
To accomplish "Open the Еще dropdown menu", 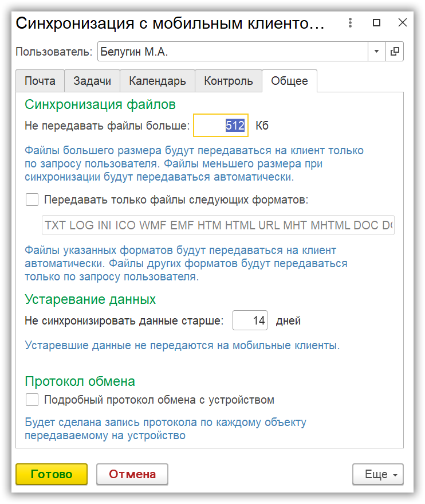I will tap(378, 474).
